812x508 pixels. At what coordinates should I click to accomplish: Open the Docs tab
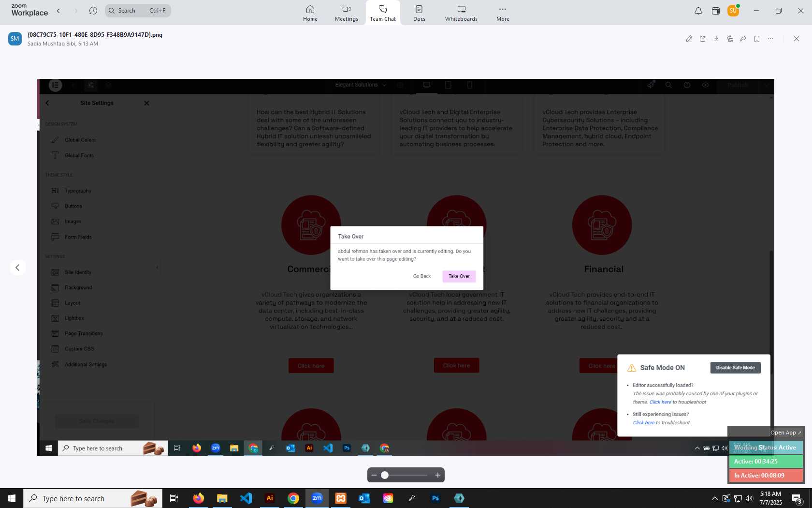point(419,13)
